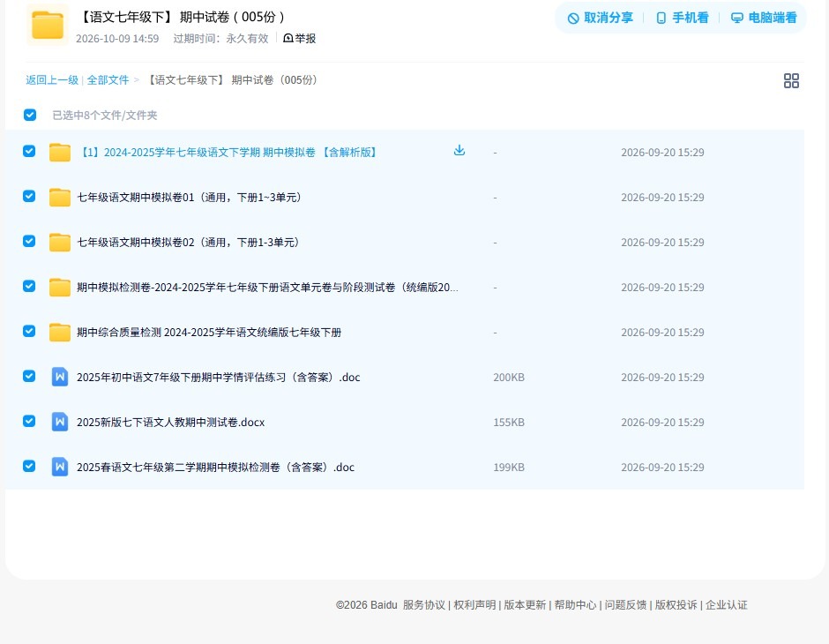This screenshot has height=644, width=829.
Task: Open 版权投诉 footer link
Action: pyautogui.click(x=676, y=605)
